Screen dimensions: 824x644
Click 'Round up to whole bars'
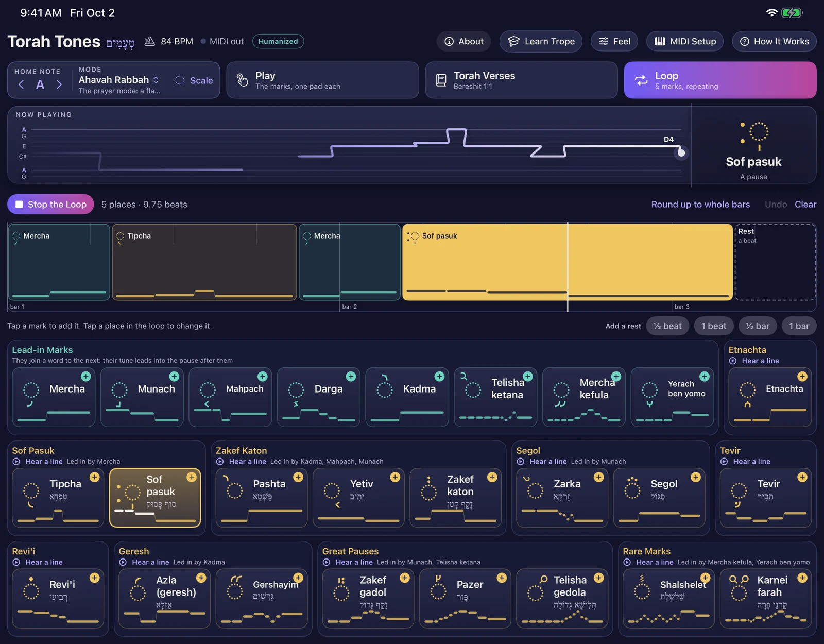(x=700, y=205)
